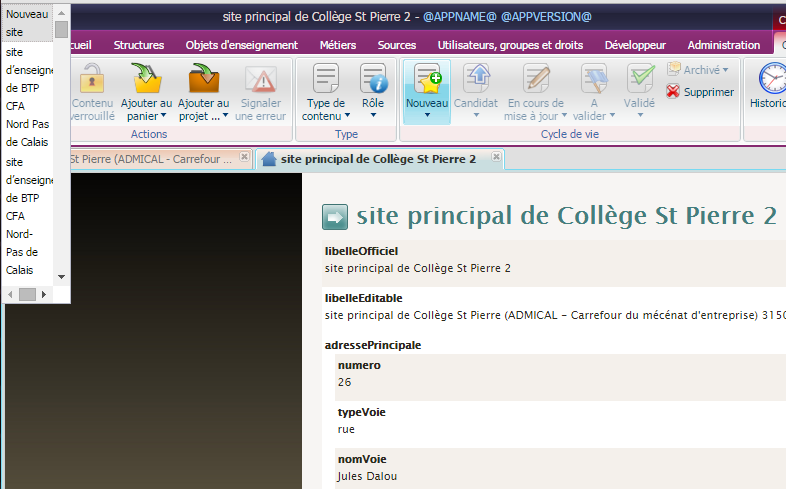
Task: Click the list's vertical scrollbar down arrow
Action: [x=61, y=276]
